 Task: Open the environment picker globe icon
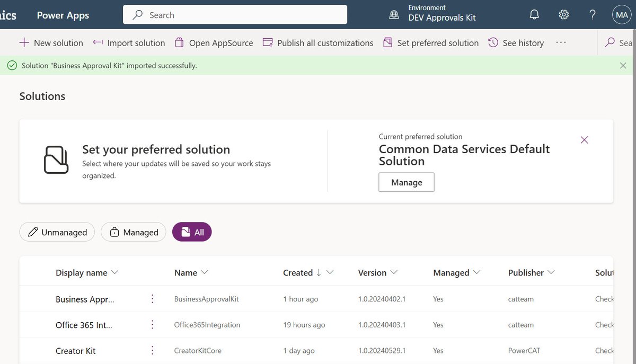point(394,15)
